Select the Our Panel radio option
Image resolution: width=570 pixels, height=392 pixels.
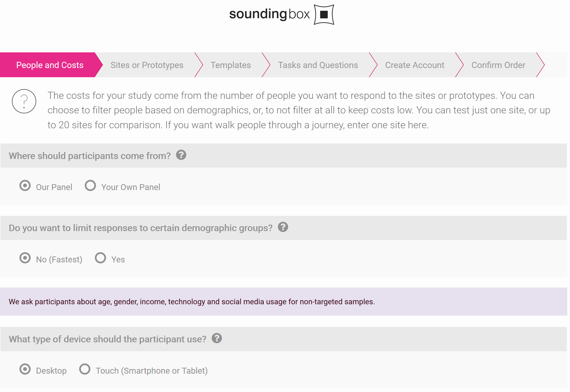point(25,186)
